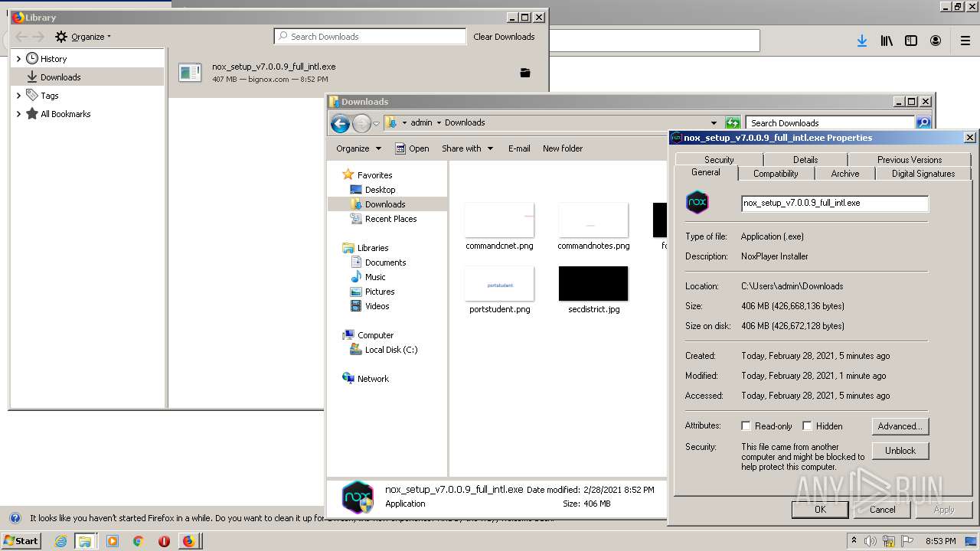Expand All Bookmarks in Library
The height and width of the screenshot is (551, 980).
18,114
